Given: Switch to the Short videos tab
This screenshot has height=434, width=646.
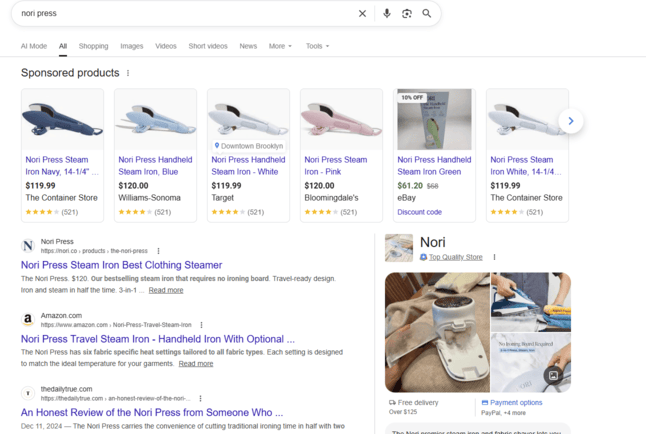Looking at the screenshot, I should pyautogui.click(x=208, y=46).
